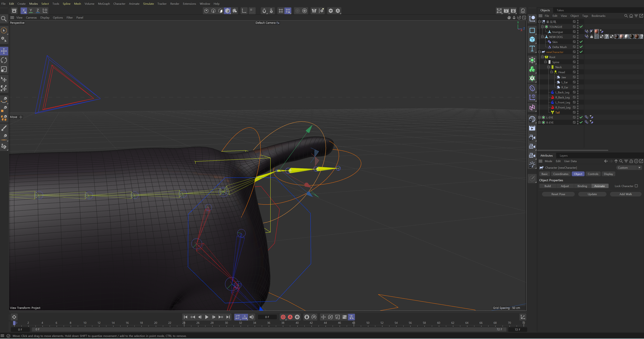Toggle the newCharacter enable checkmark

point(581,52)
